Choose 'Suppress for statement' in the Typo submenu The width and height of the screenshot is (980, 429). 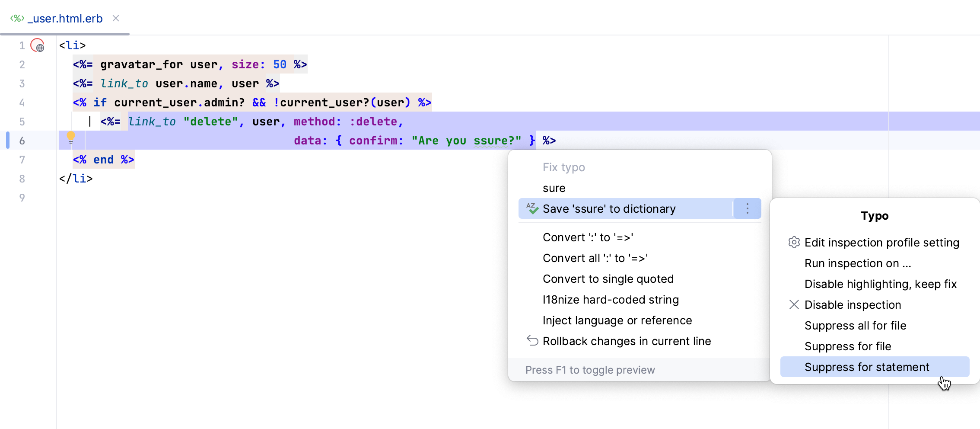point(867,367)
